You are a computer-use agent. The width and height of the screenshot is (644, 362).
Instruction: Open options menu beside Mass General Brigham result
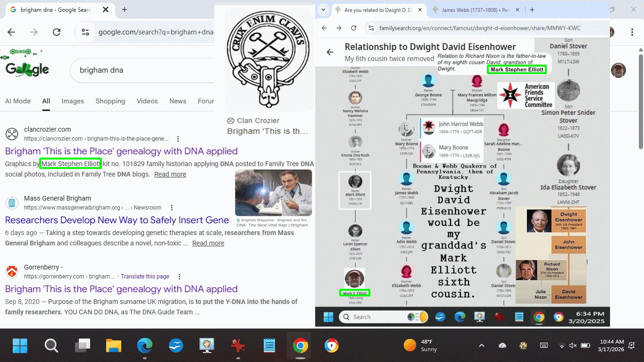pos(172,208)
